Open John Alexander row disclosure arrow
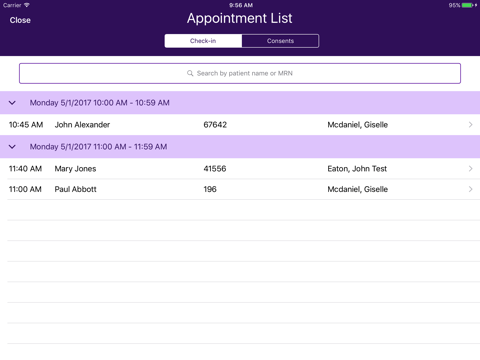This screenshot has width=480, height=360. [x=470, y=125]
